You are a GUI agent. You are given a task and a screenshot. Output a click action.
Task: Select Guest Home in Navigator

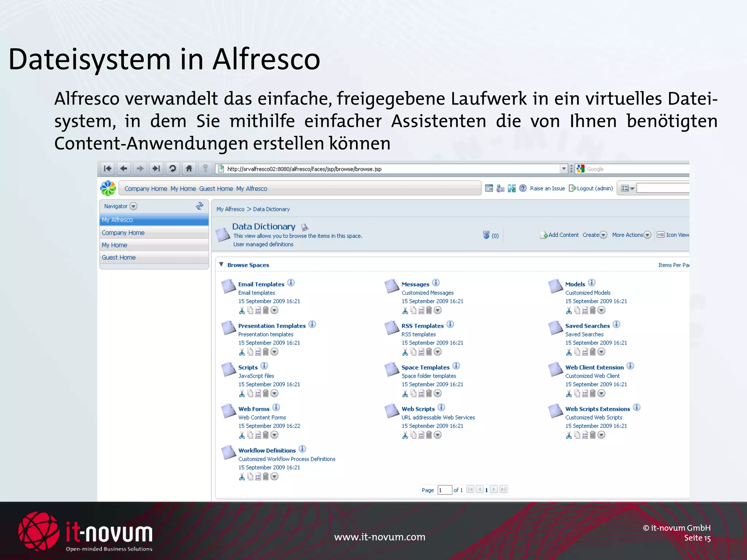(154, 257)
